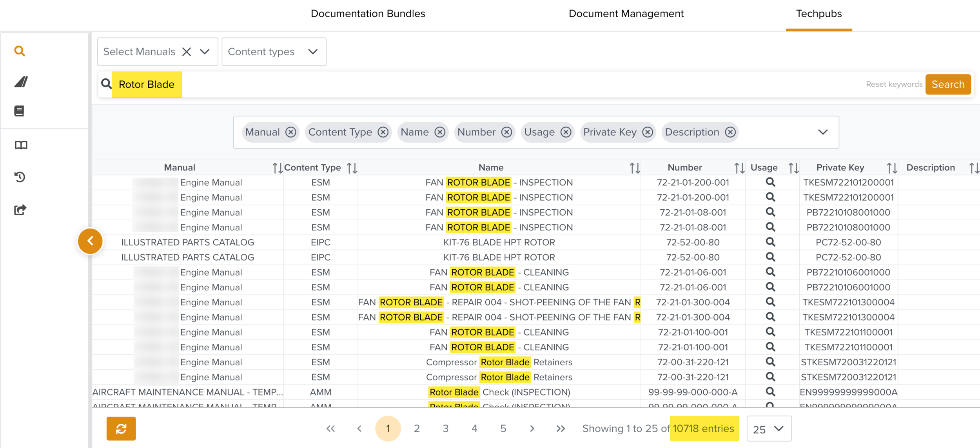980x448 pixels.
Task: Sort table by Name column arrows
Action: tap(635, 168)
